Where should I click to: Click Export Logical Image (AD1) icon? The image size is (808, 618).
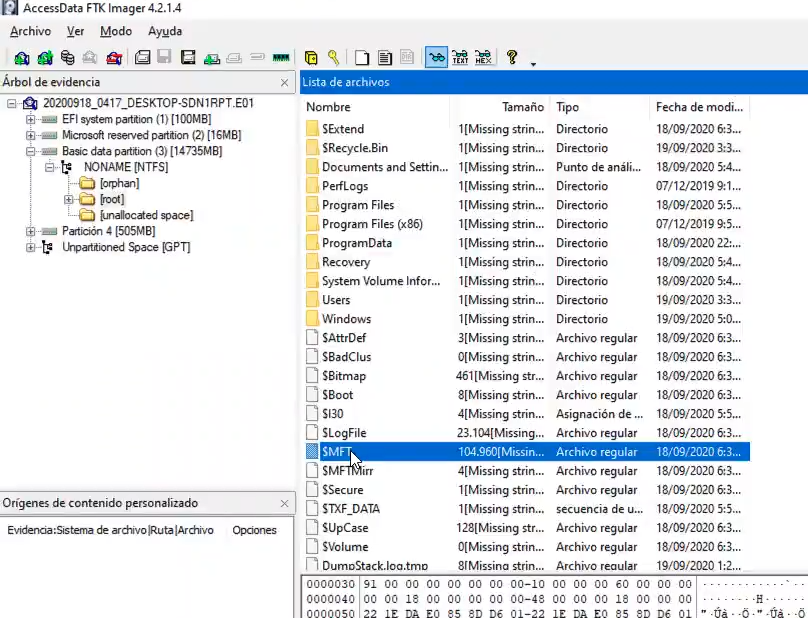pyautogui.click(x=188, y=57)
